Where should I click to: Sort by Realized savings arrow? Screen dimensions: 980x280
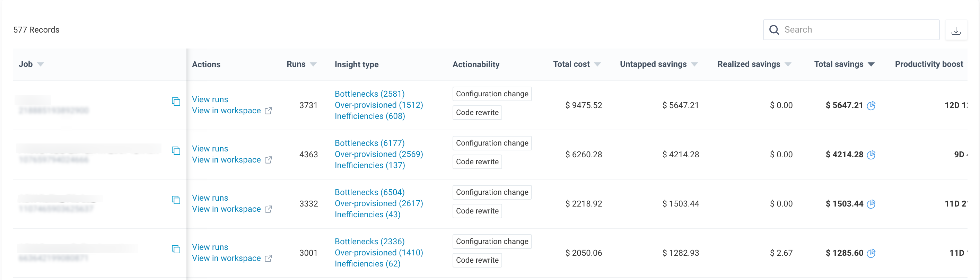(x=788, y=64)
